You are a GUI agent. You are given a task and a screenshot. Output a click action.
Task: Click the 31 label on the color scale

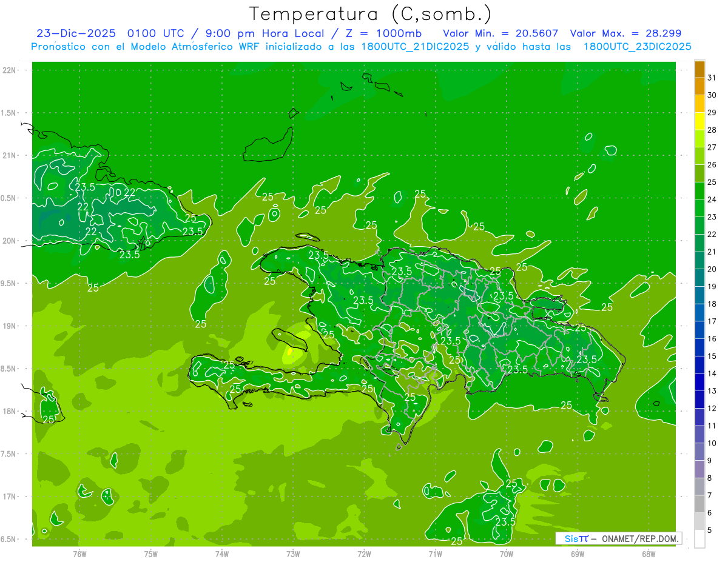click(x=712, y=78)
